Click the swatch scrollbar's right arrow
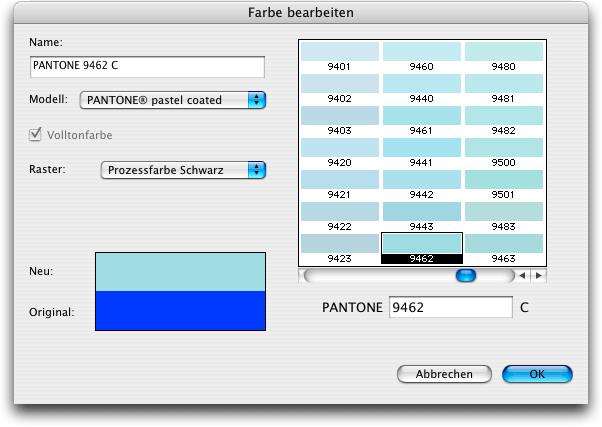 pos(539,275)
